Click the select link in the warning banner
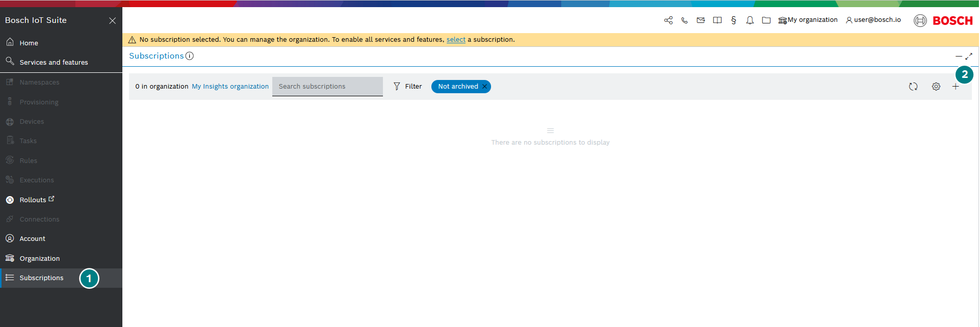 (456, 40)
